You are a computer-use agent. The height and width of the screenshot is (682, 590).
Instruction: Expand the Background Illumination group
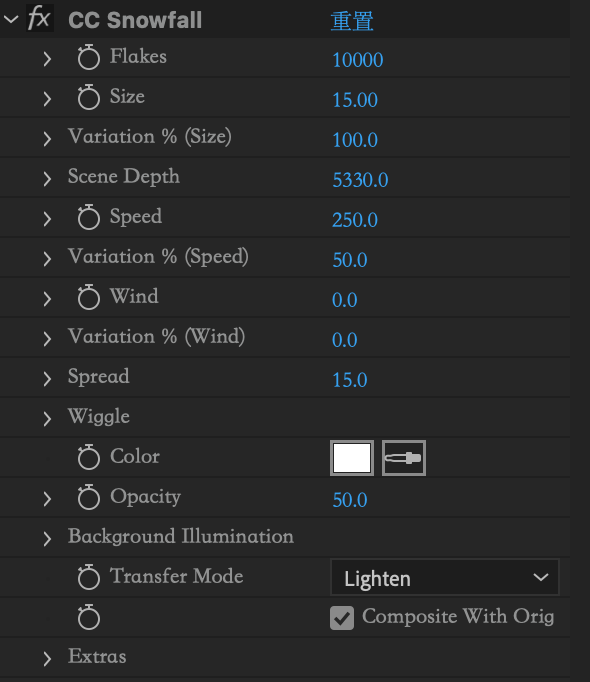[47, 538]
